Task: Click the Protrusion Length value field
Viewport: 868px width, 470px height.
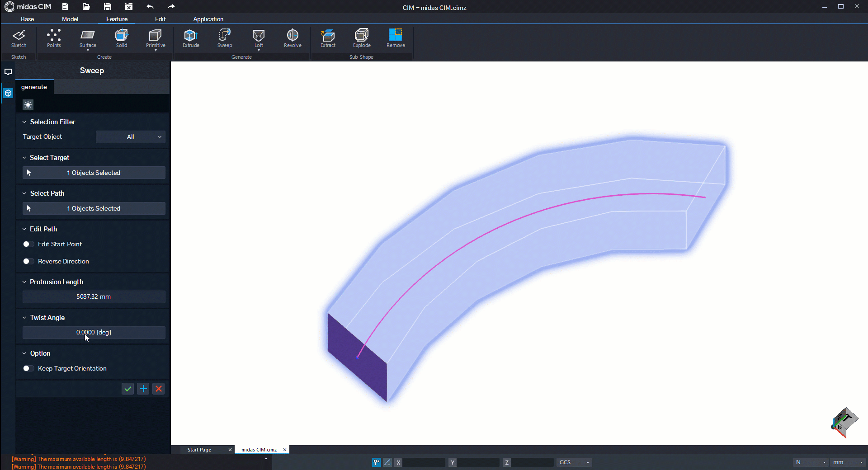Action: click(x=94, y=296)
